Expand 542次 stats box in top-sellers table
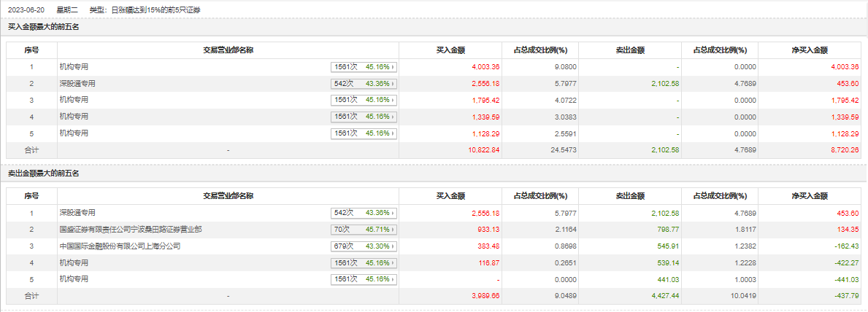 [364, 213]
